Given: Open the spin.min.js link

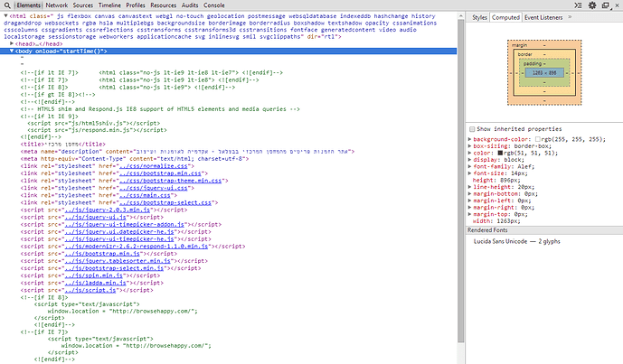Looking at the screenshot, I should click(x=94, y=275).
